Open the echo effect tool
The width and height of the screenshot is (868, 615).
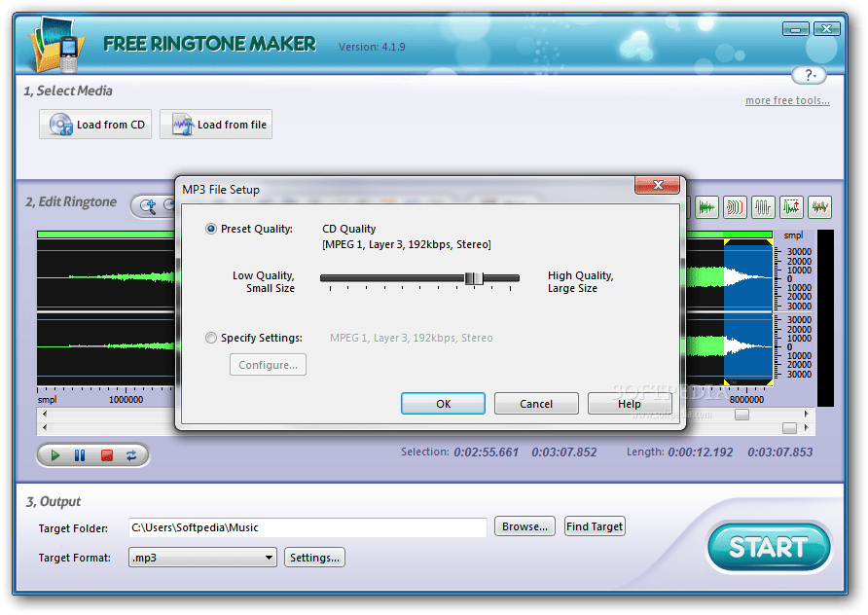(735, 206)
